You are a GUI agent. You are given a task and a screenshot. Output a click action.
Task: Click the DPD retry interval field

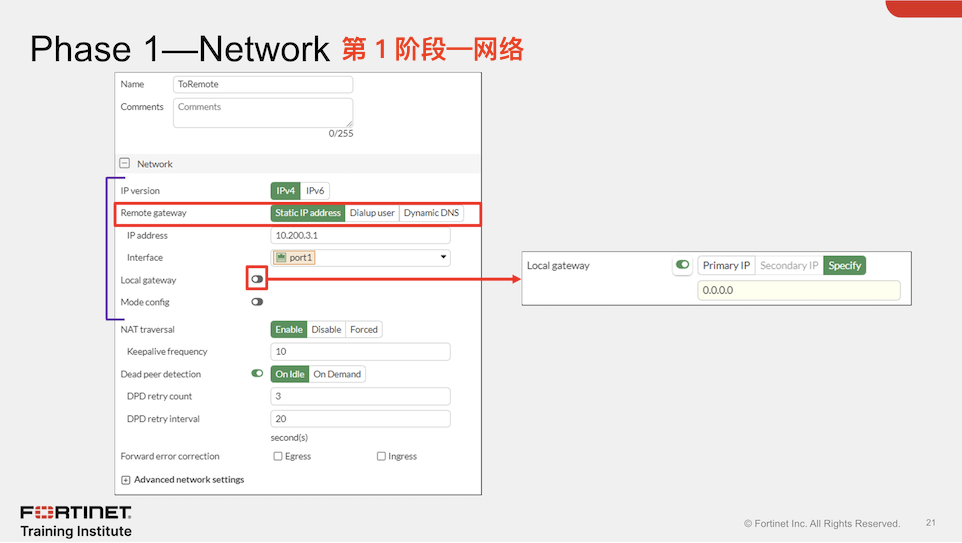(x=361, y=419)
